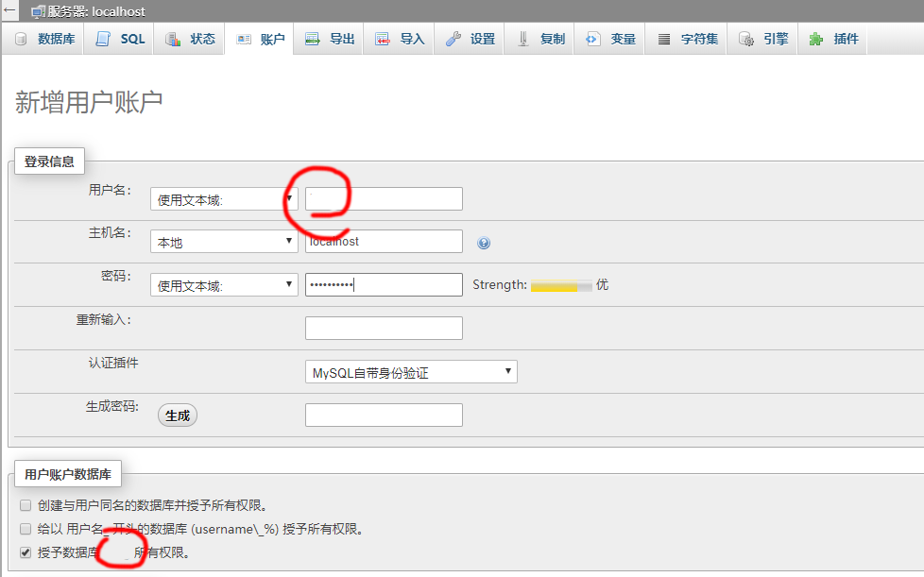Click the settings wrench icon

pyautogui.click(x=453, y=40)
